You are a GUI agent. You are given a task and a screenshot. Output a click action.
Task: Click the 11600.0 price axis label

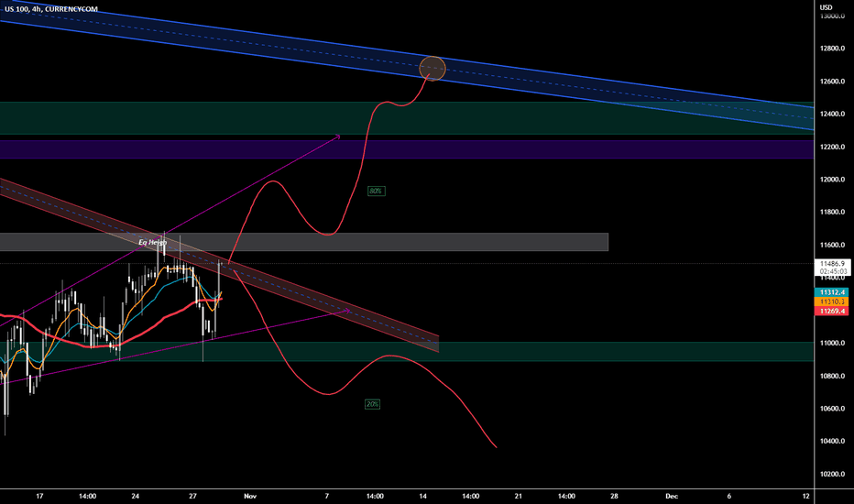pyautogui.click(x=832, y=245)
